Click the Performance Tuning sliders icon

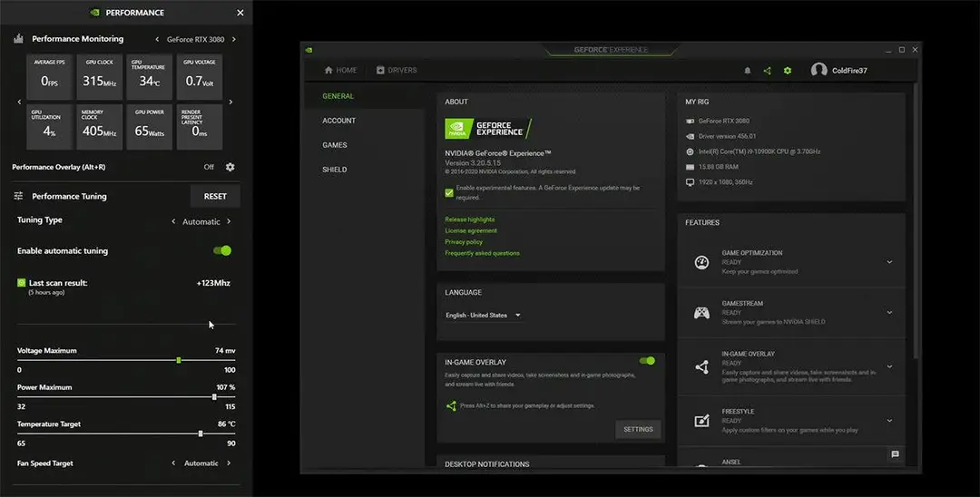(x=18, y=196)
